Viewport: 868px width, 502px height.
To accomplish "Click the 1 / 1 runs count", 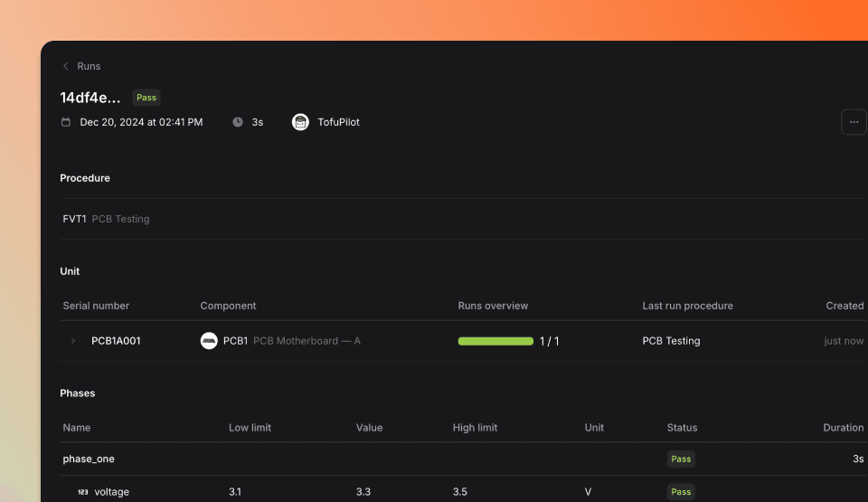I will tap(549, 341).
